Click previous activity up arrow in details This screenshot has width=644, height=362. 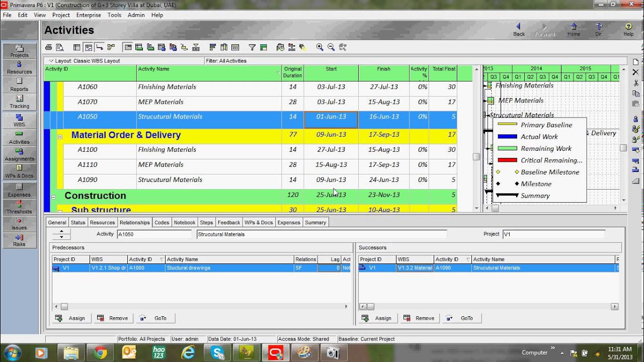pos(61,231)
